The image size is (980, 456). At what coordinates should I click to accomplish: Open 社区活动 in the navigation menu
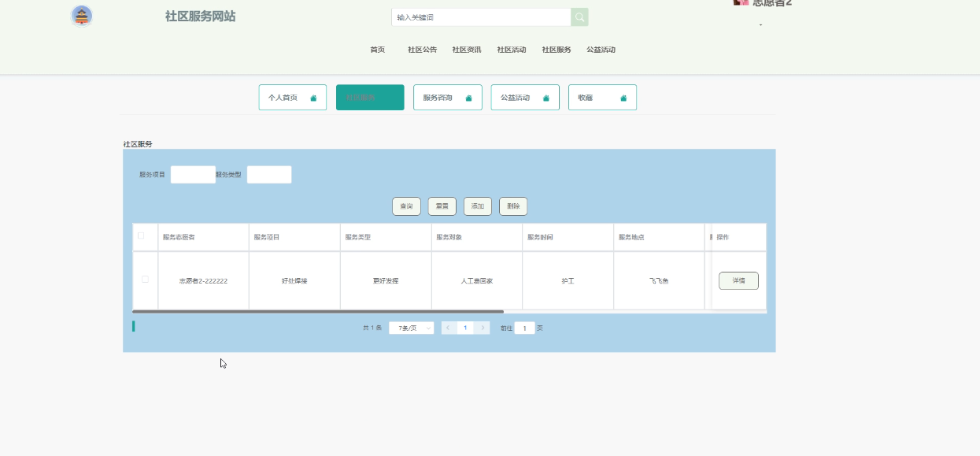[512, 50]
